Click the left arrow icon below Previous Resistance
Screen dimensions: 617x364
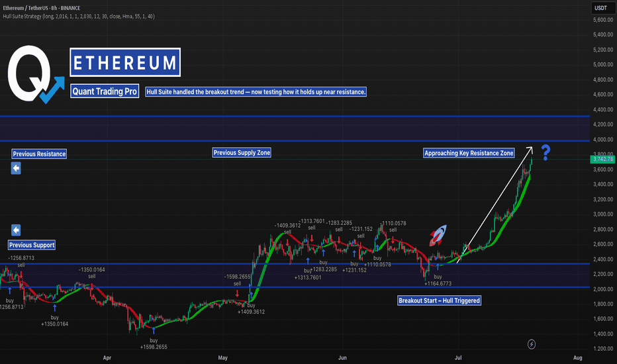click(16, 168)
